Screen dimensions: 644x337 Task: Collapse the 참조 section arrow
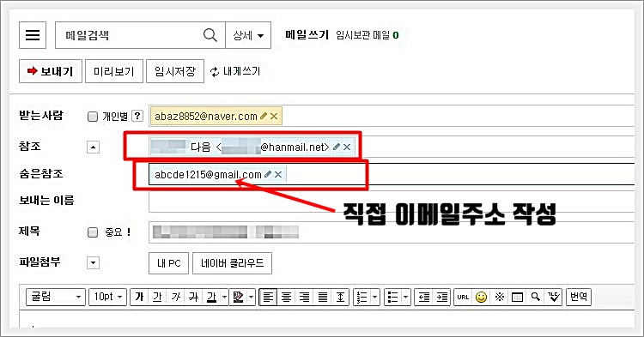point(94,147)
